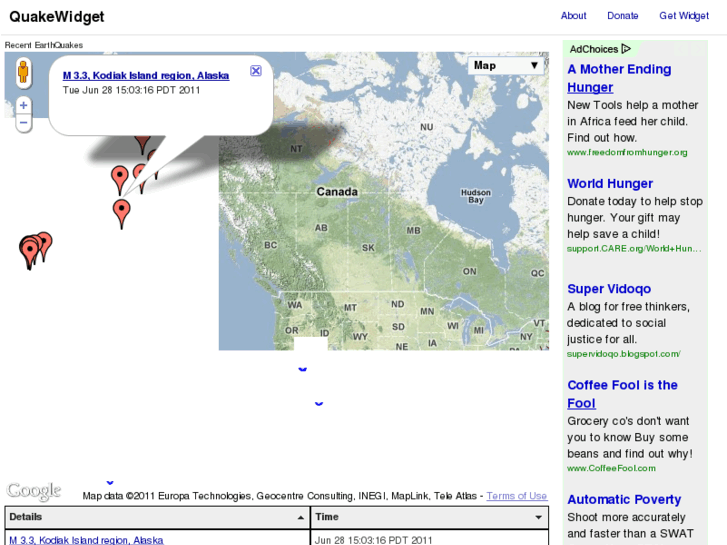Sort table by Time column arrow
Image resolution: width=727 pixels, height=545 pixels.
click(x=538, y=517)
